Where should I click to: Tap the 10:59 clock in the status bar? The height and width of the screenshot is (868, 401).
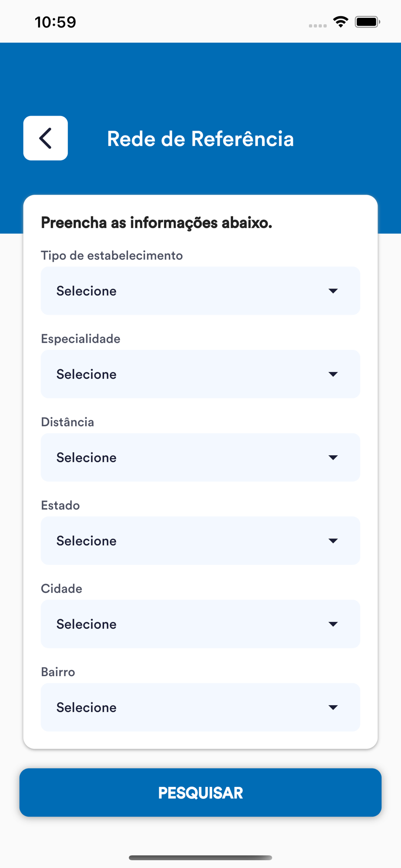[x=56, y=22]
